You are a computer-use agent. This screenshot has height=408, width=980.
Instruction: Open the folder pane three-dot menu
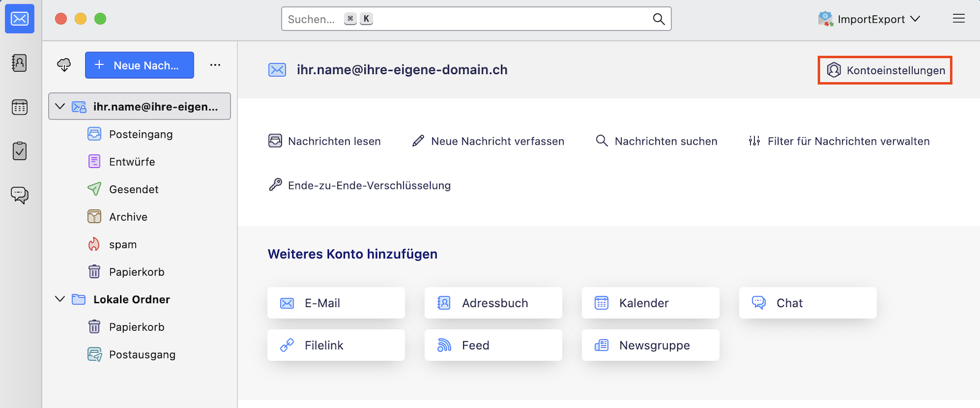click(x=215, y=65)
